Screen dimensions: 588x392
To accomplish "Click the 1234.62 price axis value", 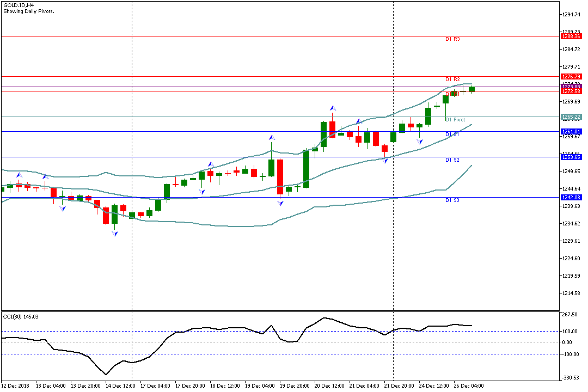I will click(572, 224).
